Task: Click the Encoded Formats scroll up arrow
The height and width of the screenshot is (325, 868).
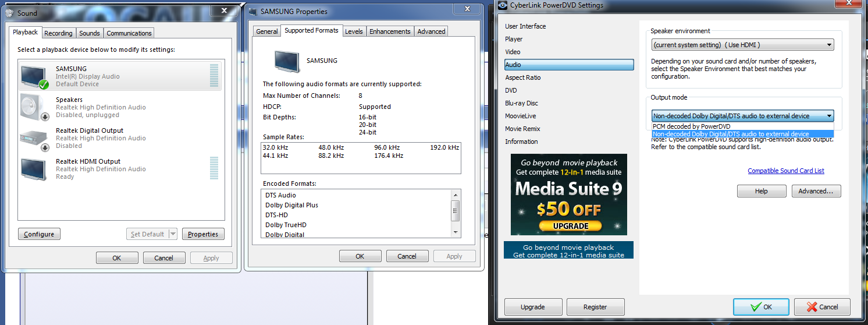Action: 456,194
